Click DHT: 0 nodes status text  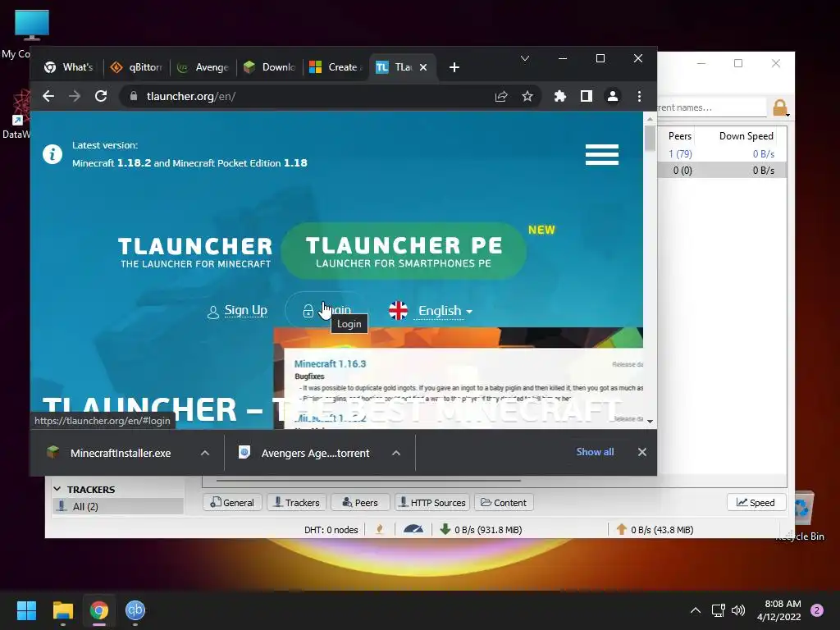[x=331, y=530]
